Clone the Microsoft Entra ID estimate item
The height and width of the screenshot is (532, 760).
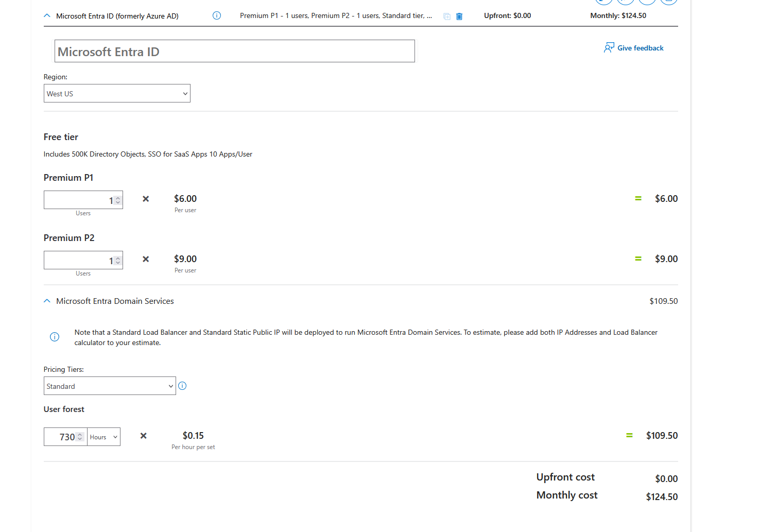click(447, 16)
